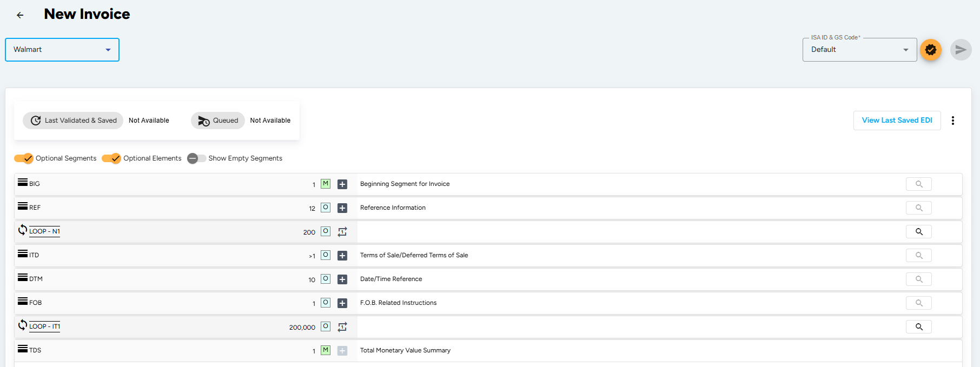Click the LOOP - IT1 cycle icon
This screenshot has height=367, width=980.
[x=23, y=325]
